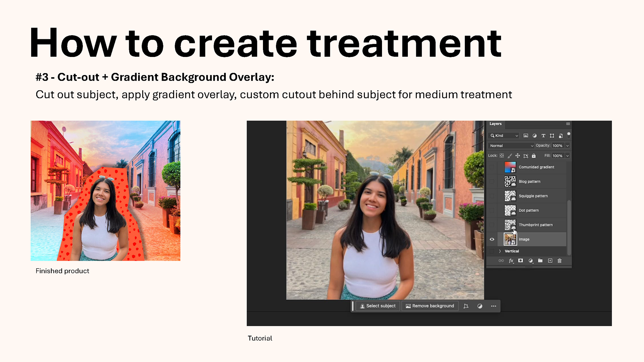Create a new group folder
The image size is (644, 362).
point(540,261)
